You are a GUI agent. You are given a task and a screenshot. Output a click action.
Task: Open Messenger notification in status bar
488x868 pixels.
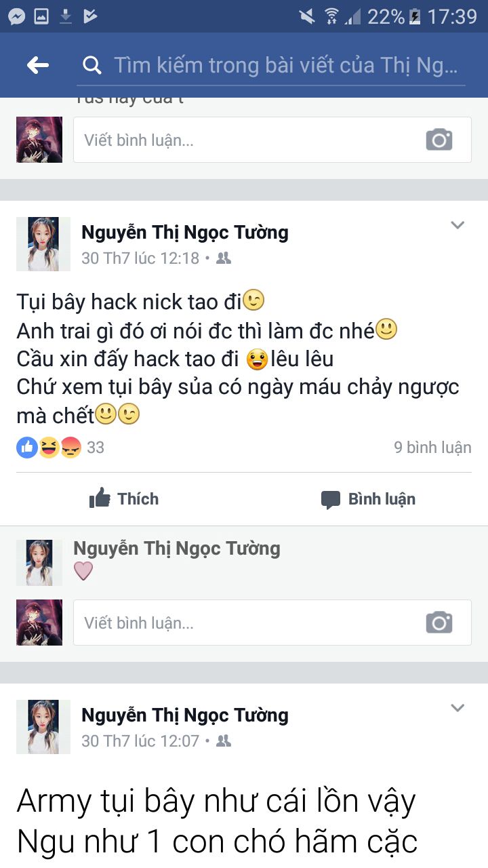click(16, 16)
